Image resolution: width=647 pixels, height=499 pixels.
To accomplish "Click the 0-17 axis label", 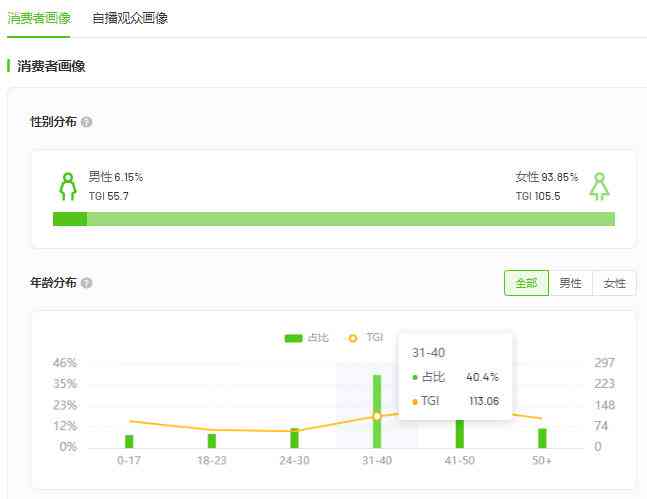I will click(x=129, y=460).
